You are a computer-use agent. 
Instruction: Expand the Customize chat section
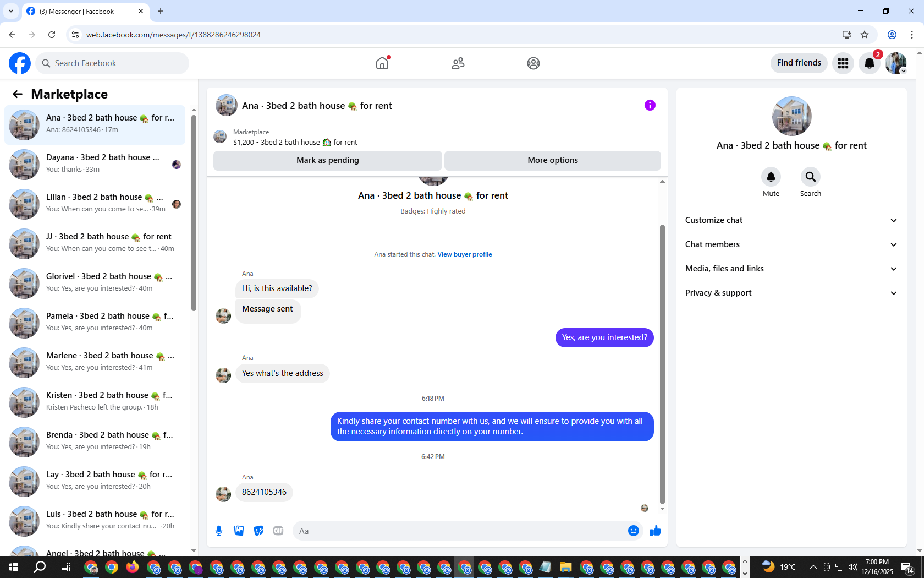tap(791, 220)
